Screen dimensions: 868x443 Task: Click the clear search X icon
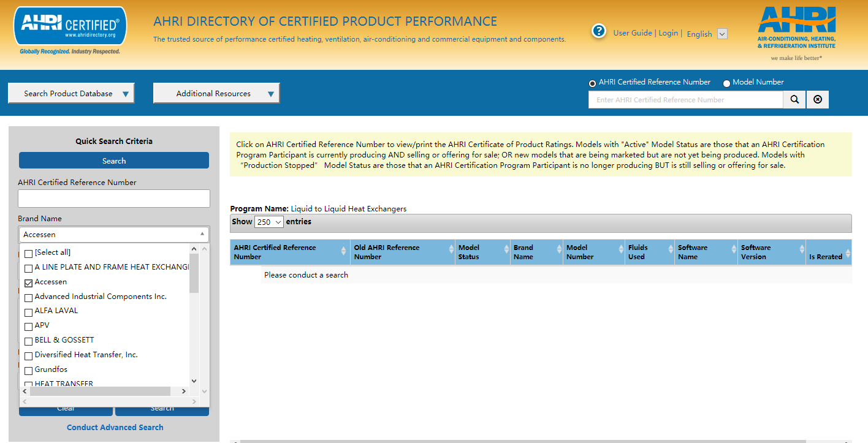pos(818,100)
